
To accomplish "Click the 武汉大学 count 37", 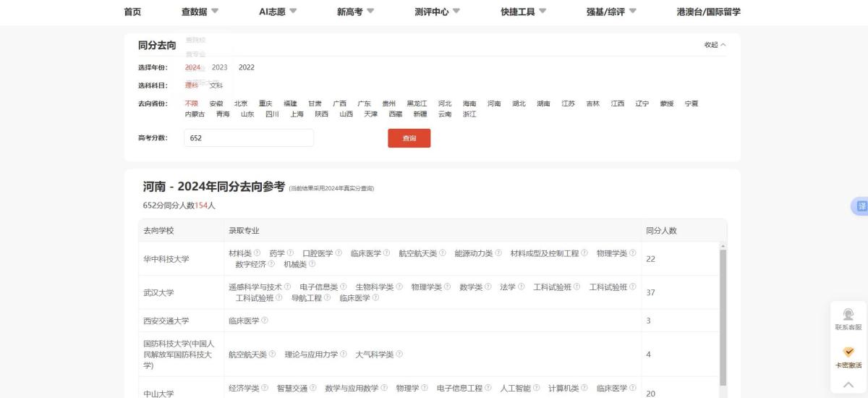I will click(650, 292).
